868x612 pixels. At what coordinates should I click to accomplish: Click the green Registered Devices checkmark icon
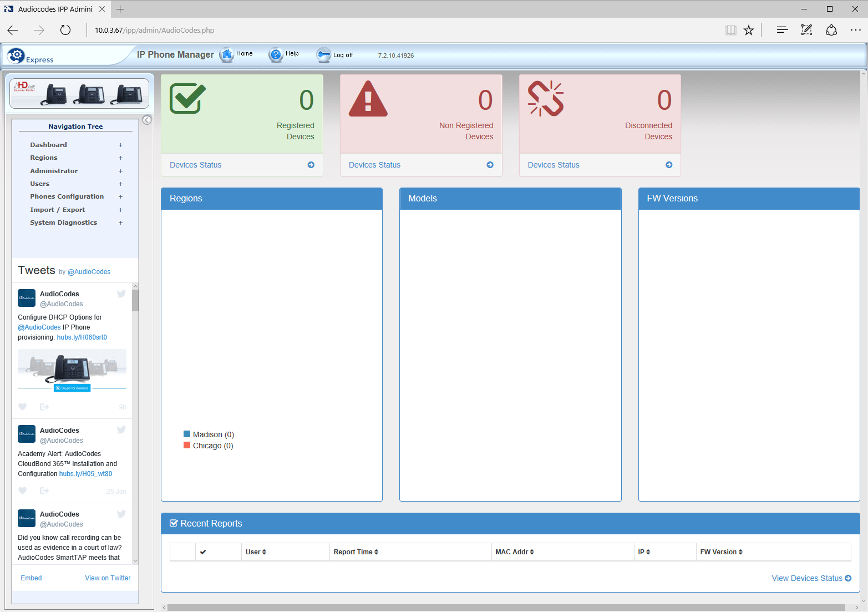point(187,99)
